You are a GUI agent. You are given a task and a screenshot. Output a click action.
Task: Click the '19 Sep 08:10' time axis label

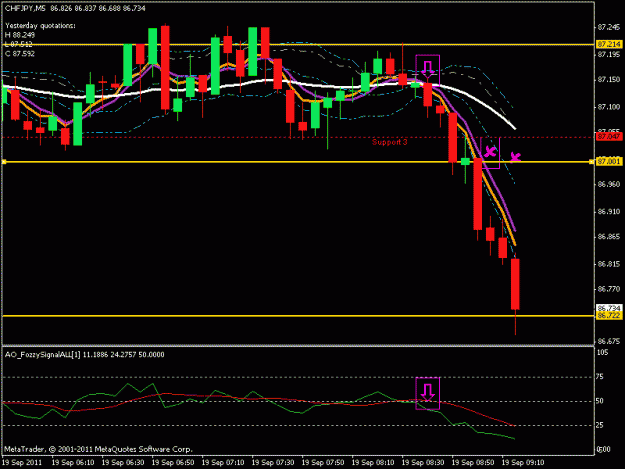[x=373, y=463]
